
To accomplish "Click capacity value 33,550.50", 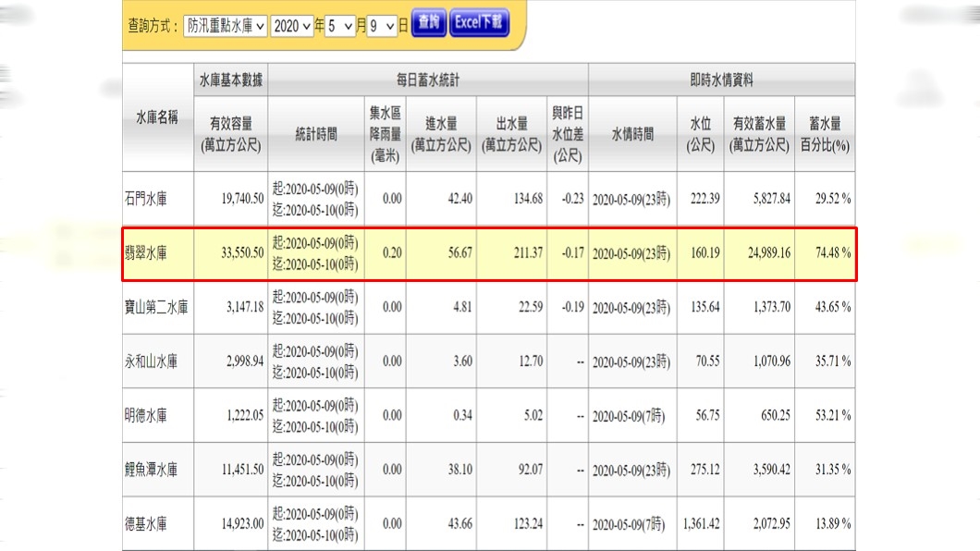I will click(242, 253).
